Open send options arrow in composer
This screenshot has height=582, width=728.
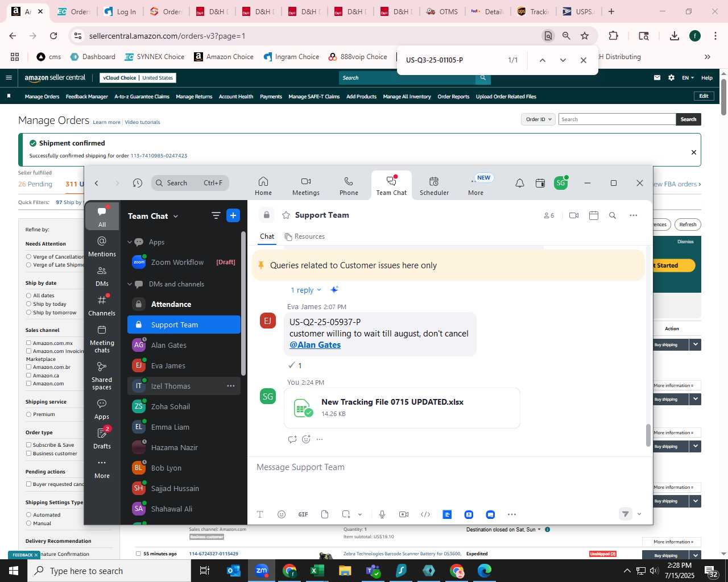coord(639,514)
